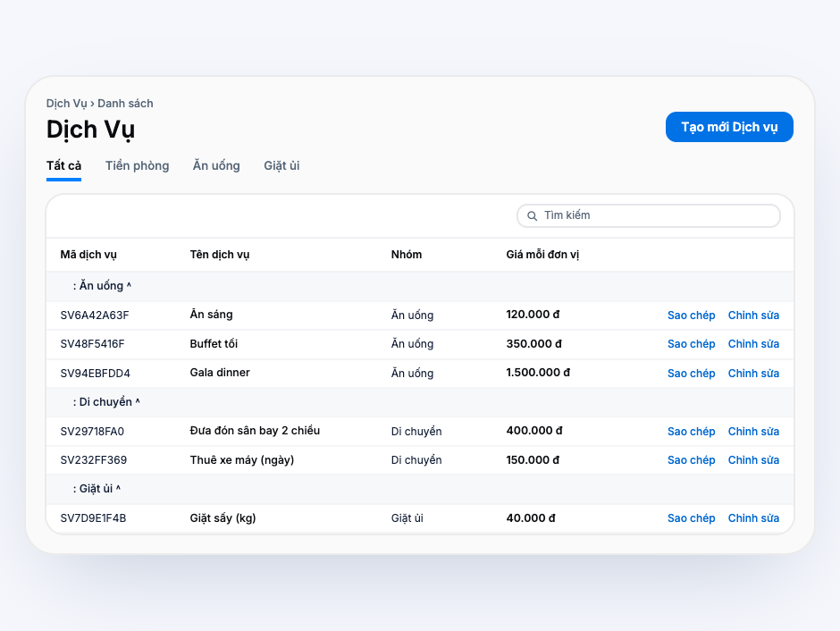
Task: Click the price 400.000 đ
Action: [x=534, y=431]
